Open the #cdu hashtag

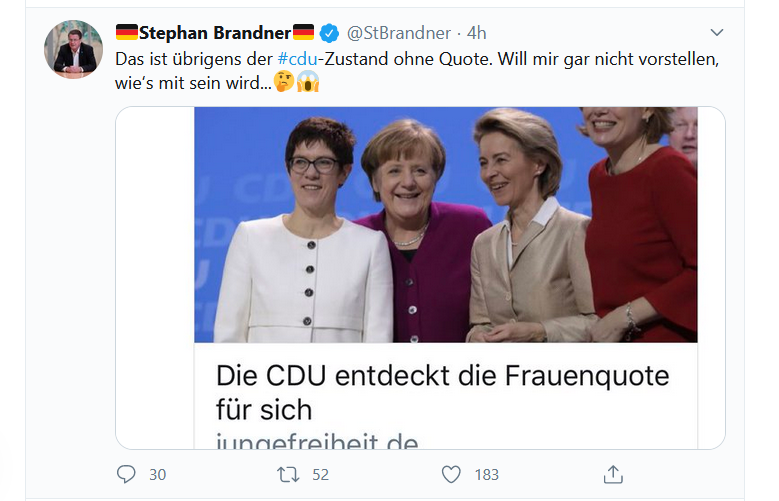(x=299, y=59)
